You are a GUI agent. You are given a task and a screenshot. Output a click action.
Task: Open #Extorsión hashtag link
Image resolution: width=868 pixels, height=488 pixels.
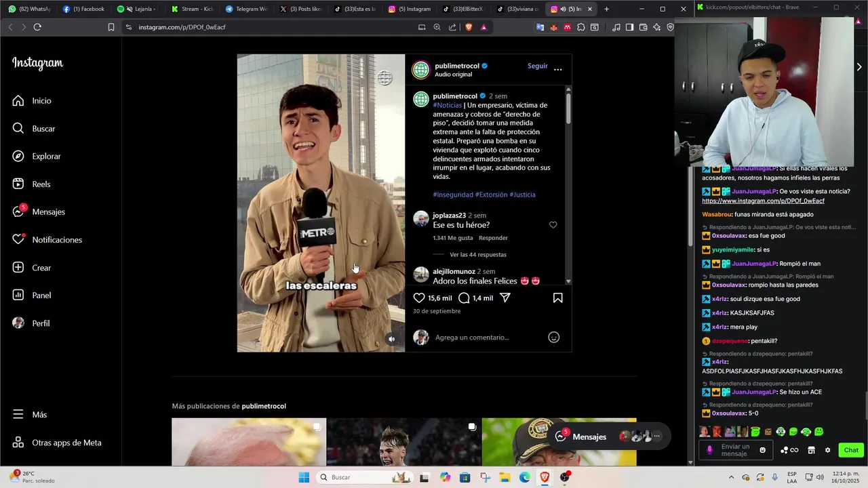click(492, 195)
